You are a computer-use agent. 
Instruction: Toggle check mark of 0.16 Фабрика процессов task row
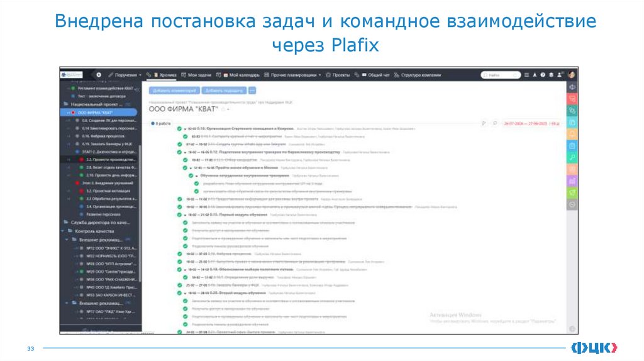point(179,254)
